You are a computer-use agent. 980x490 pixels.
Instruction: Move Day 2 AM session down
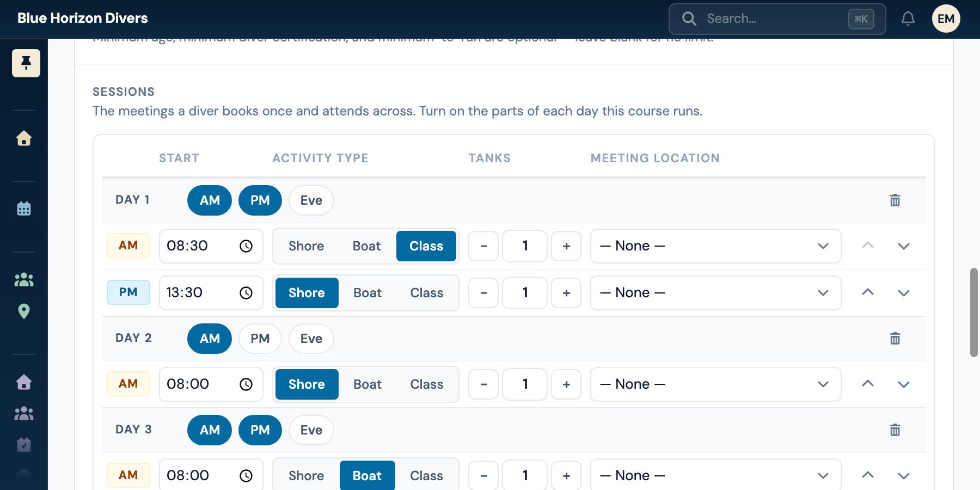pyautogui.click(x=904, y=384)
